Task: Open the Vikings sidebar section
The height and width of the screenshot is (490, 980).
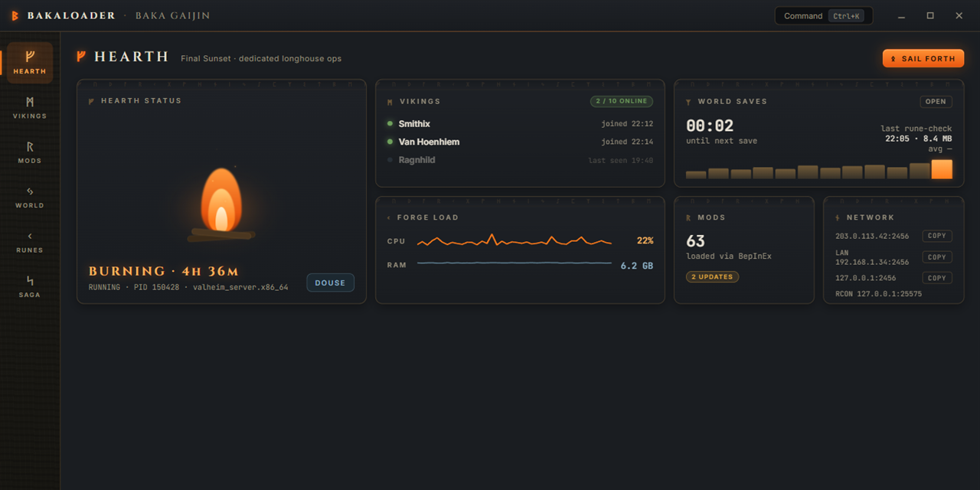Action: tap(30, 107)
